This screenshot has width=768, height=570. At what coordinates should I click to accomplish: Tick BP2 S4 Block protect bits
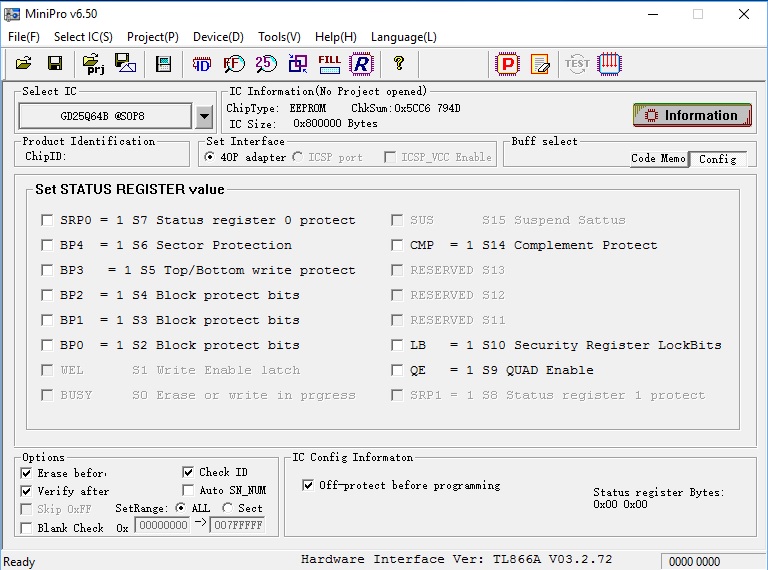pyautogui.click(x=47, y=295)
